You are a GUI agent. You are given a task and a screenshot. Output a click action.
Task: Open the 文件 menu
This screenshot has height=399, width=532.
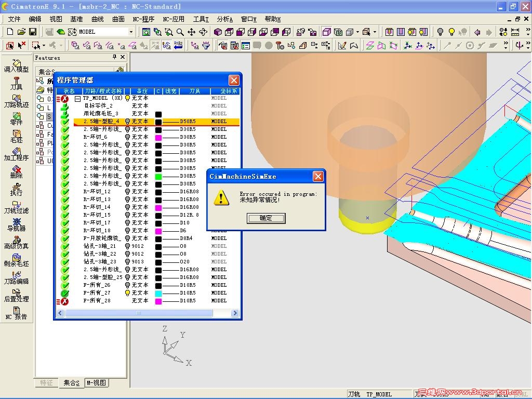point(14,19)
